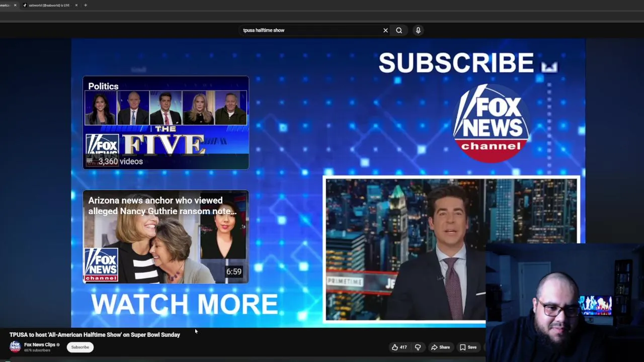The height and width of the screenshot is (362, 644).
Task: Dislike the video with thumbs-down icon
Action: coord(418,347)
